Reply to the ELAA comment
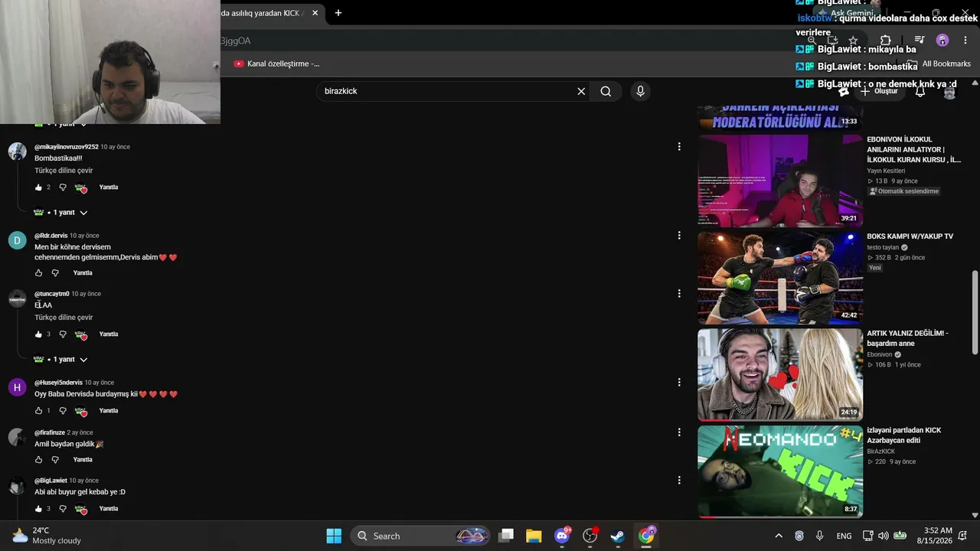980x551 pixels. (x=109, y=334)
